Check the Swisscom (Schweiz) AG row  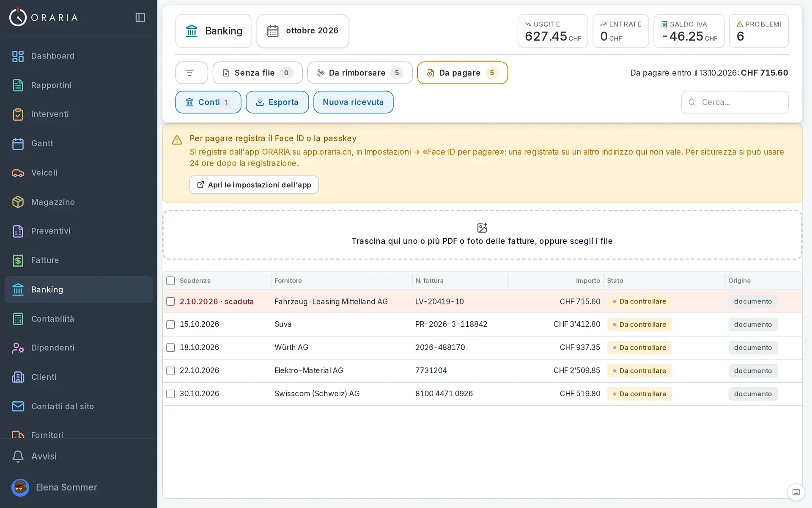coord(170,394)
